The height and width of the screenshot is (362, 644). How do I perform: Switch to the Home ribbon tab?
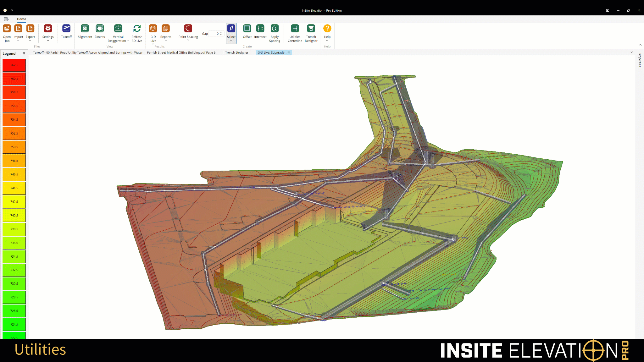(x=21, y=19)
